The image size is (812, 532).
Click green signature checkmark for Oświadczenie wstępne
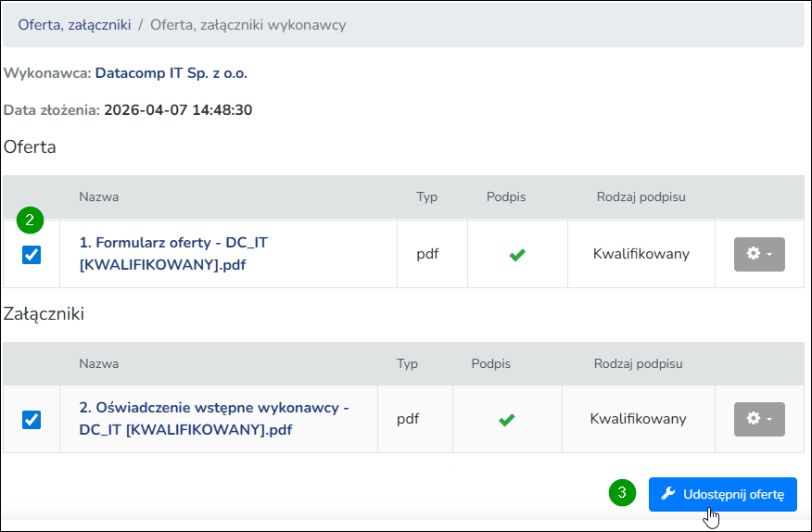(506, 420)
